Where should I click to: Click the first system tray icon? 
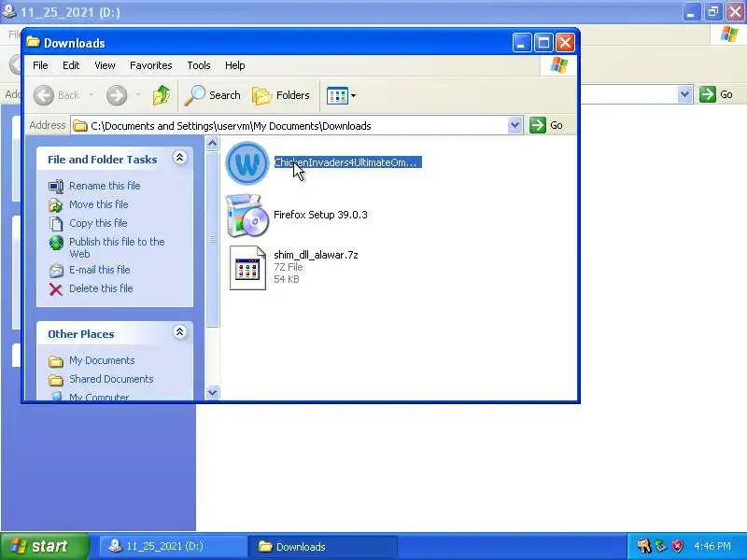tap(644, 546)
